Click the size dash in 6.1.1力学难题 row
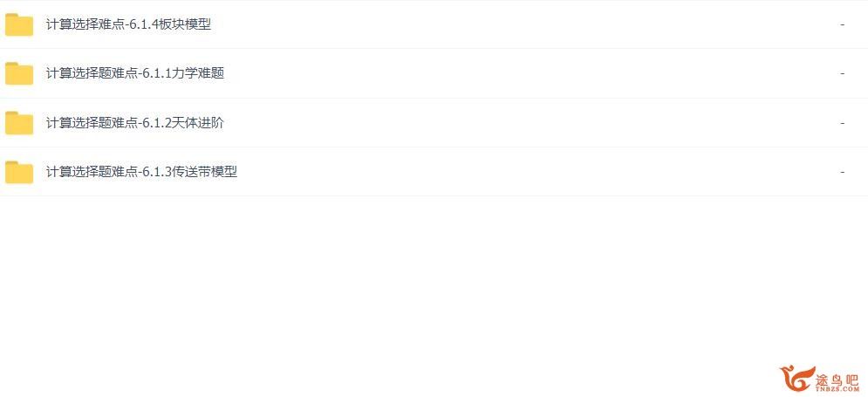Image resolution: width=868 pixels, height=397 pixels. 842,73
